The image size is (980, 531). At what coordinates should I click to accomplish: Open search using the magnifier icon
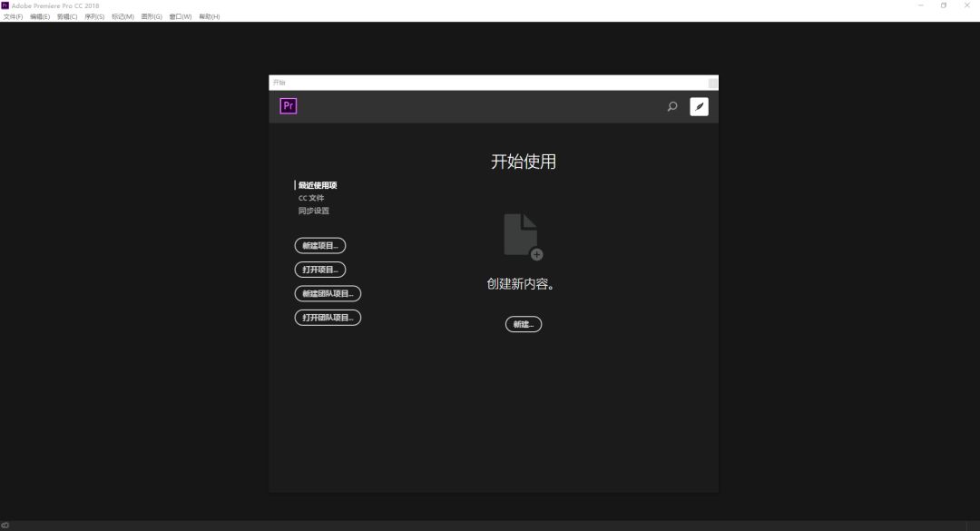coord(671,106)
